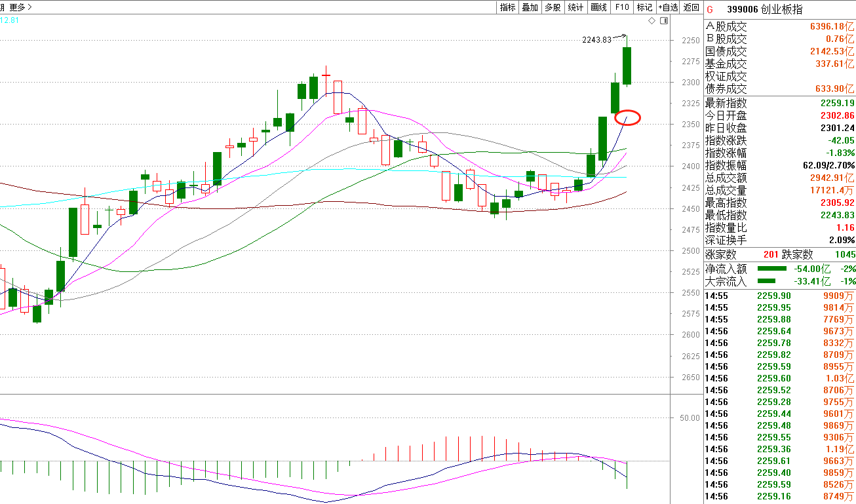Click 跌家数 1045 count

pos(844,254)
